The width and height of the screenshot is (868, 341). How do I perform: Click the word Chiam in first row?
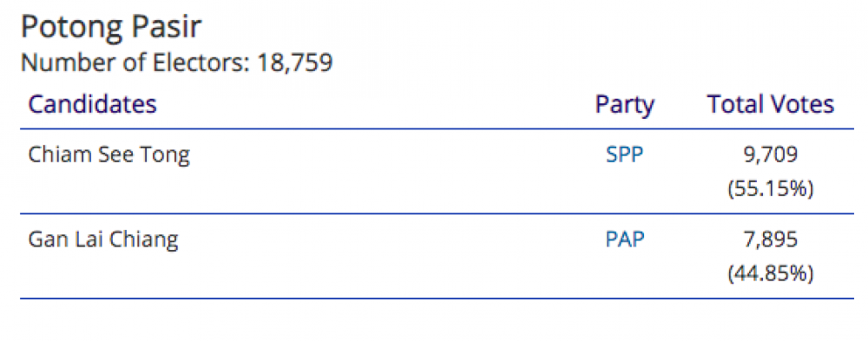click(52, 155)
